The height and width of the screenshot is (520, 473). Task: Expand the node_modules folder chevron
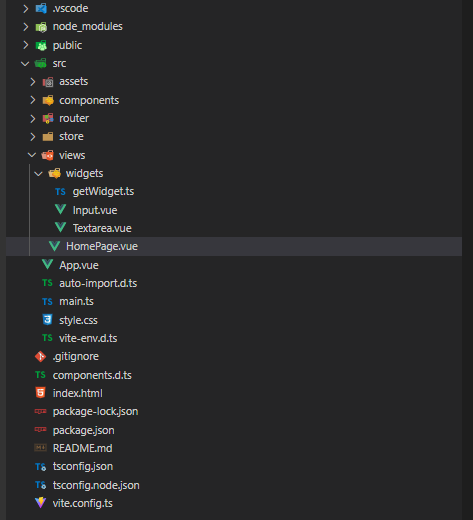[x=26, y=27]
